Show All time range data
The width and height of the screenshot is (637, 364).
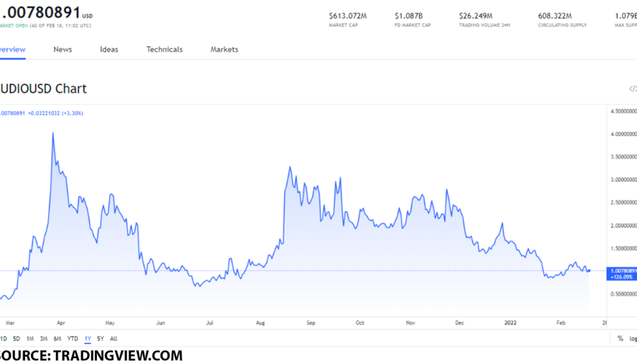[x=113, y=339]
